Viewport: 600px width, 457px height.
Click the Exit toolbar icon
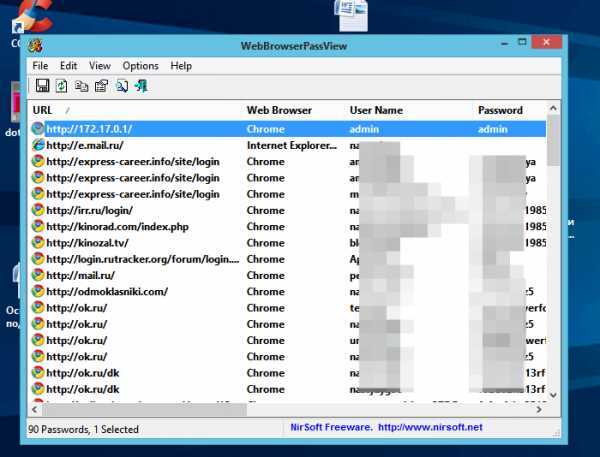pos(141,86)
